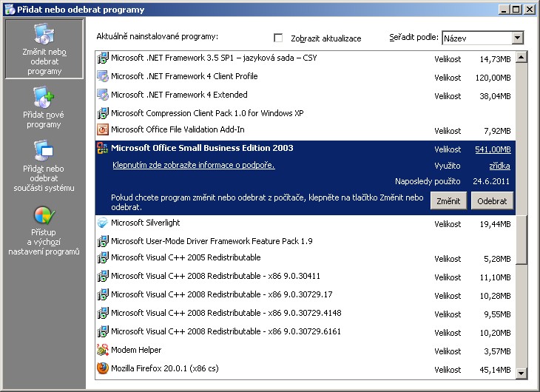
Task: Select Microsoft Visual C++ 2005 Redistributable entry
Action: point(186,258)
